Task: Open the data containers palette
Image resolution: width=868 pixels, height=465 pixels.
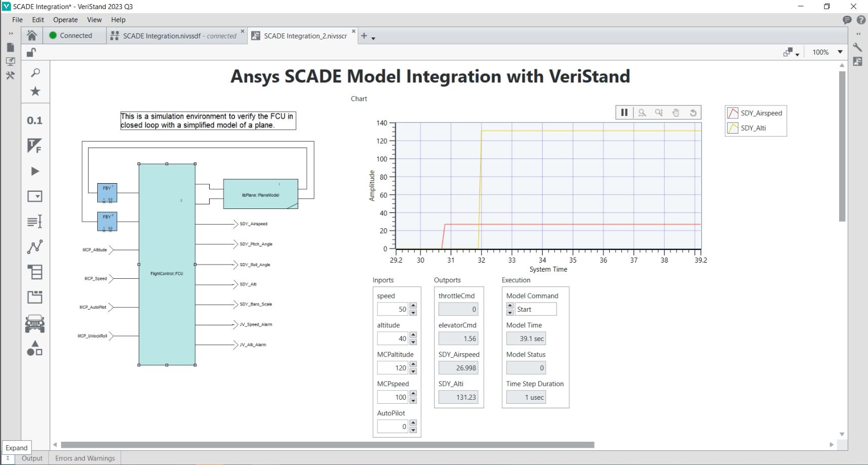Action: tap(34, 272)
